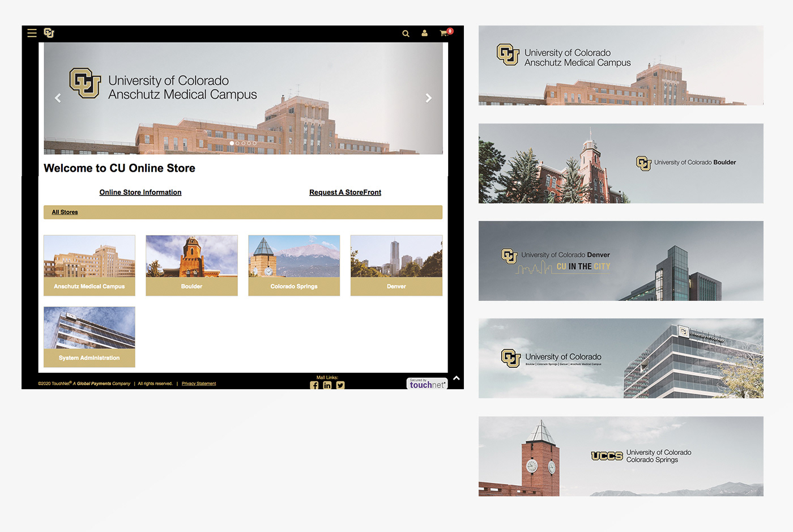This screenshot has width=793, height=532.
Task: Open the Boulder store tile
Action: 191,265
